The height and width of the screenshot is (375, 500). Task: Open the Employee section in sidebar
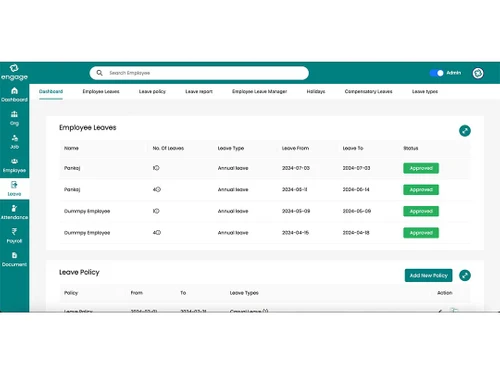(x=14, y=166)
